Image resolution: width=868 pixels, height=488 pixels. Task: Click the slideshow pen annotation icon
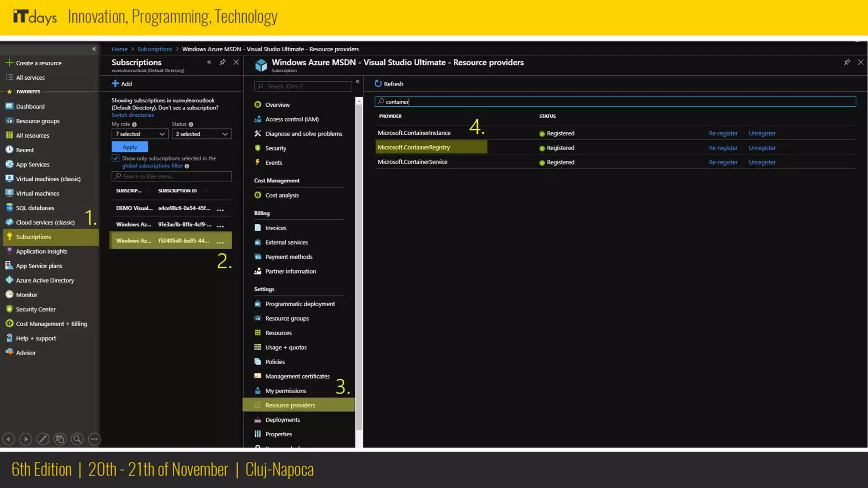click(43, 439)
